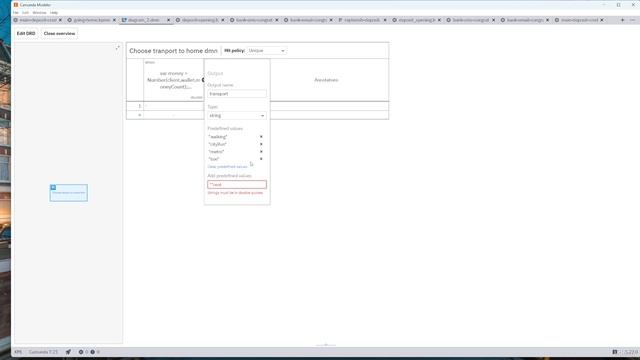This screenshot has height=360, width=640.
Task: Click the Edit DRD button
Action: point(26,33)
